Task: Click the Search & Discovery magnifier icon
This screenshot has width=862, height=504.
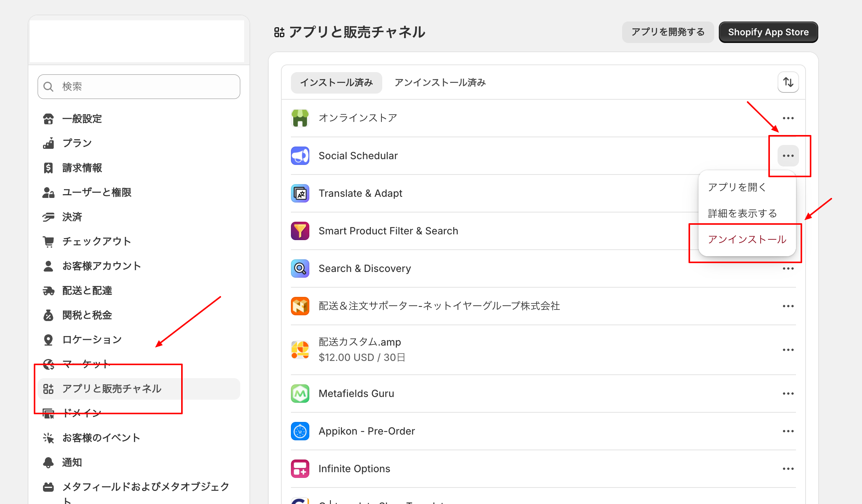Action: click(300, 268)
